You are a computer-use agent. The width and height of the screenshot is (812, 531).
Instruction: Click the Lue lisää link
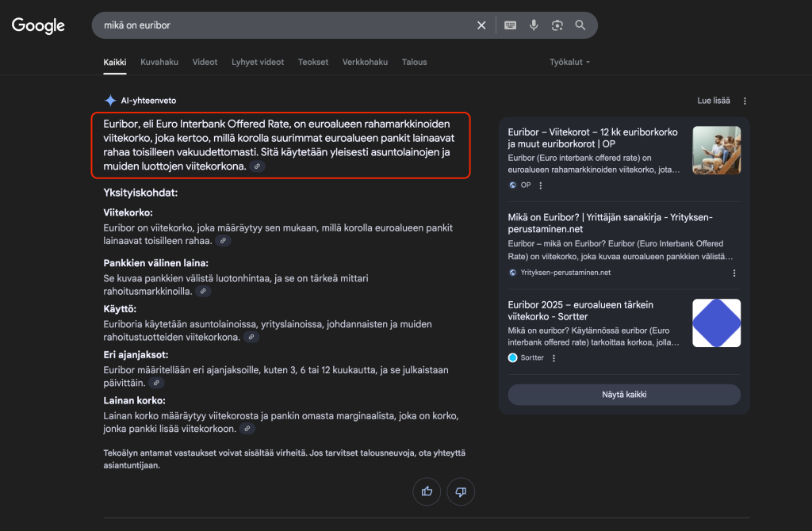(713, 101)
